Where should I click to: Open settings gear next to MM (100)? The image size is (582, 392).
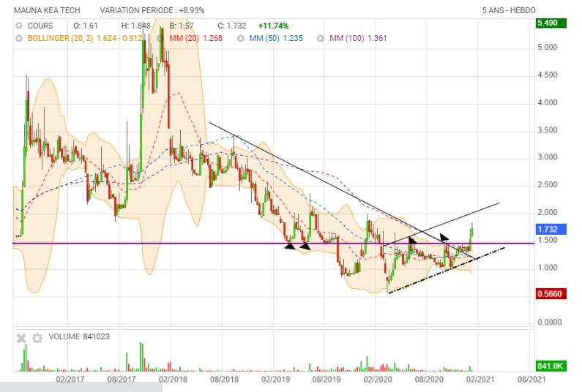[x=321, y=38]
